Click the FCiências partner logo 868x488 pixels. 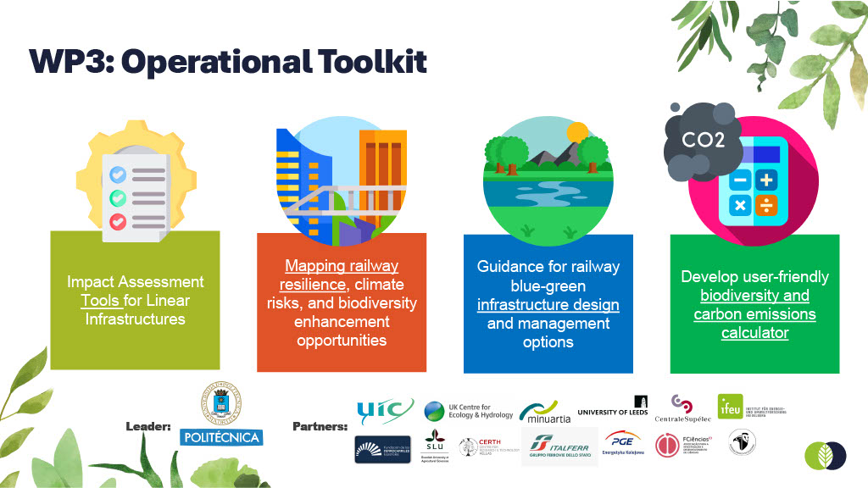click(x=683, y=445)
